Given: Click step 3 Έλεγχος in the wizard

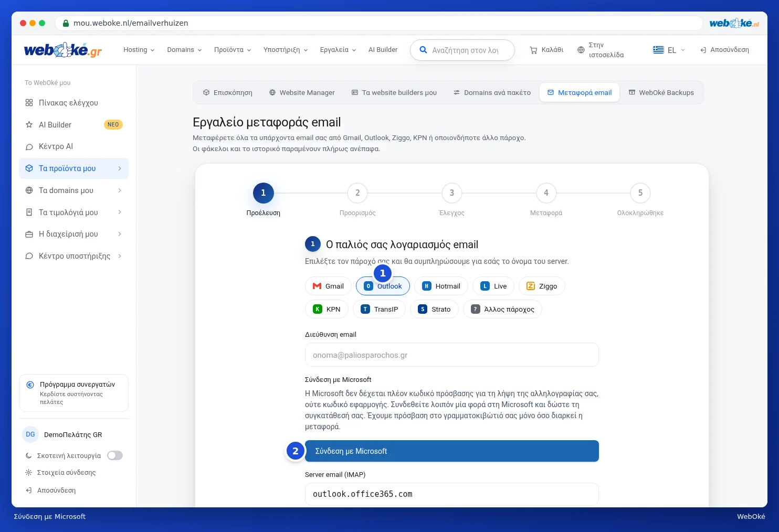Looking at the screenshot, I should [452, 193].
